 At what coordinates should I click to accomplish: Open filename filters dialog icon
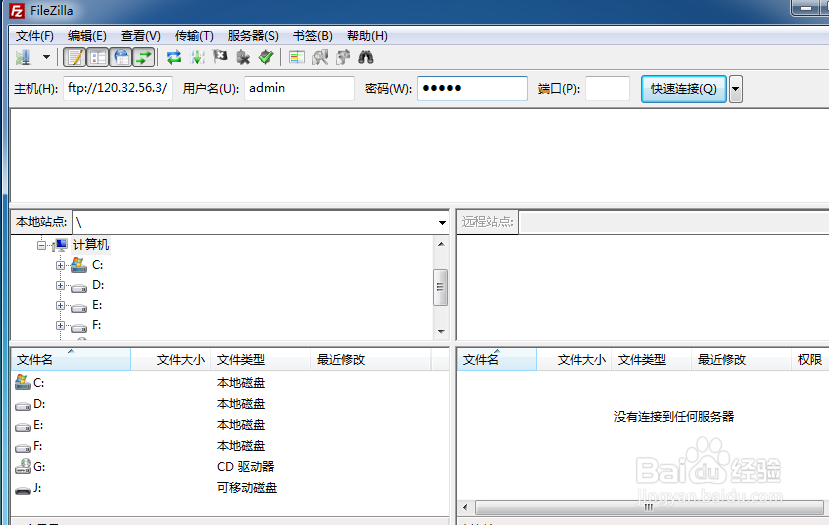tap(297, 57)
